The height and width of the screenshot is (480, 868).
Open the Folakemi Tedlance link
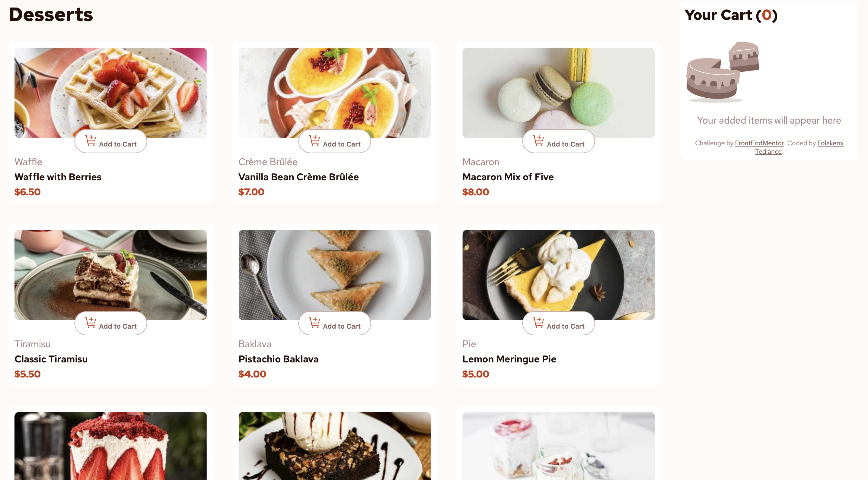pos(799,147)
